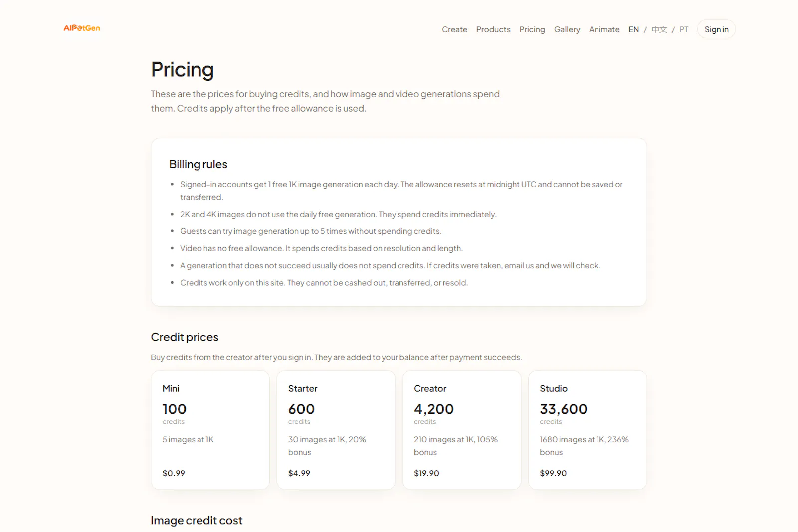Click the Image credit cost heading

point(197,521)
